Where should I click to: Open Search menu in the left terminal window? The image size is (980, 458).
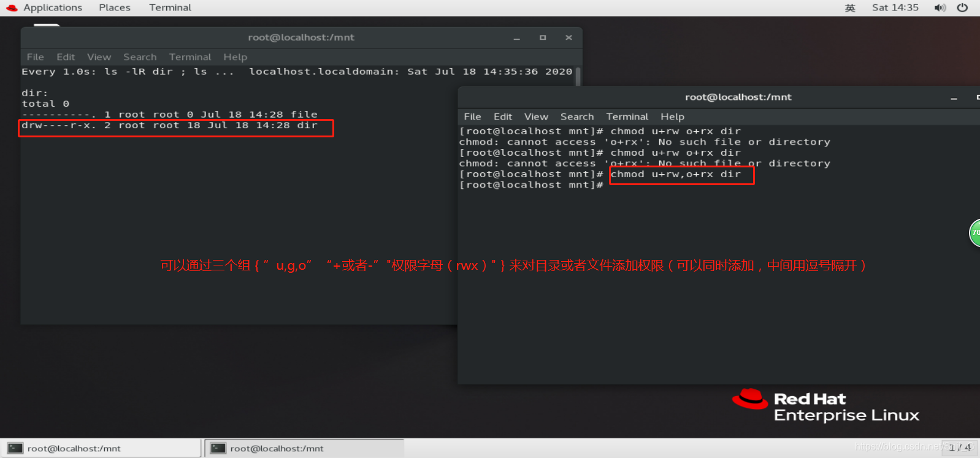click(140, 57)
